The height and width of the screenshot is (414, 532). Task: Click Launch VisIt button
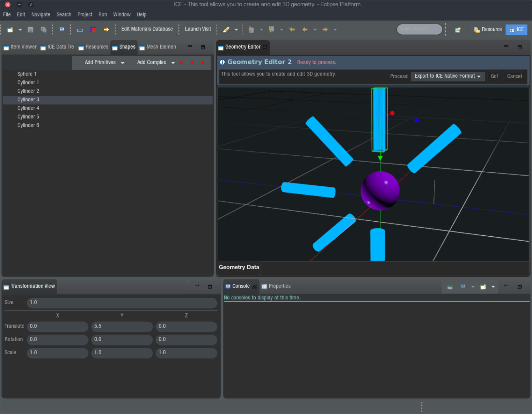[x=198, y=29]
